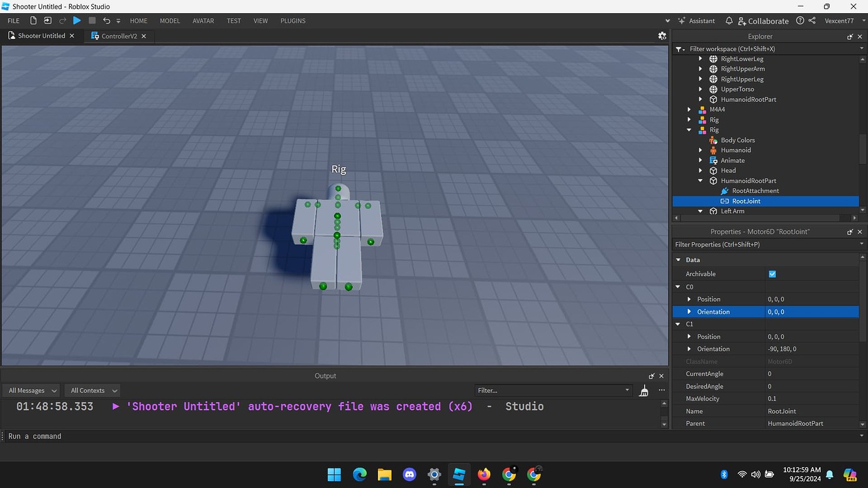Collapse the HumanoidRootPart in Explorer

pyautogui.click(x=700, y=180)
